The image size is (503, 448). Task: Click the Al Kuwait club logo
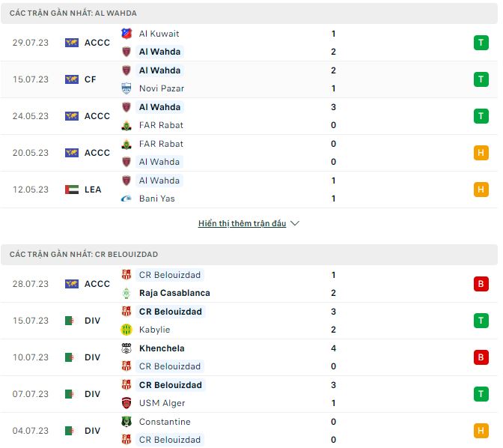(126, 34)
